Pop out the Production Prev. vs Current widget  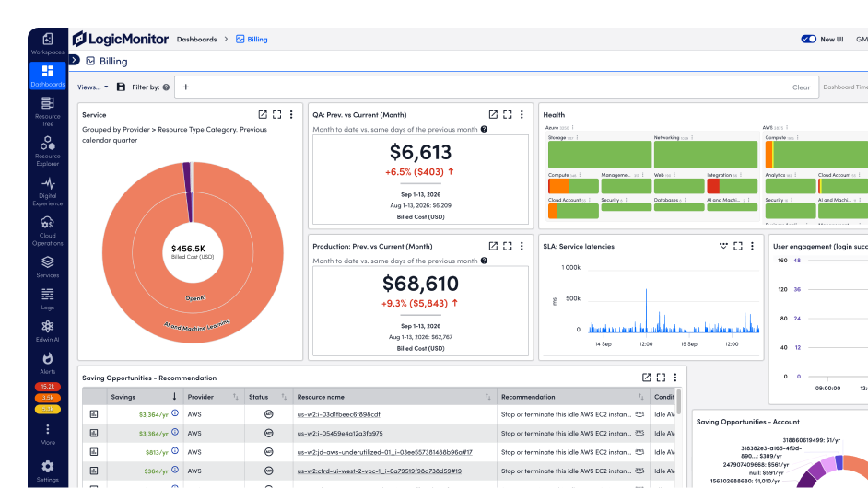[493, 246]
